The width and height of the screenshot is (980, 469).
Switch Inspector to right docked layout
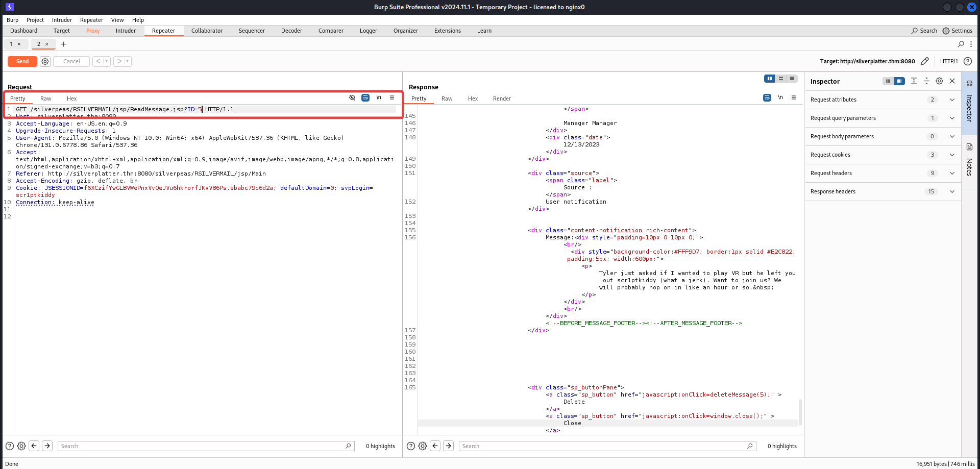(899, 81)
